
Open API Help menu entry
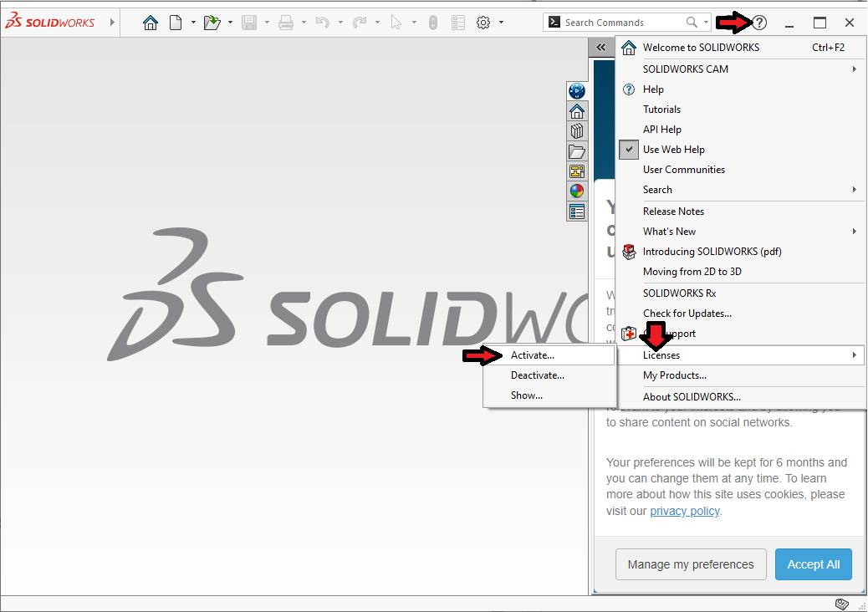[740, 129]
